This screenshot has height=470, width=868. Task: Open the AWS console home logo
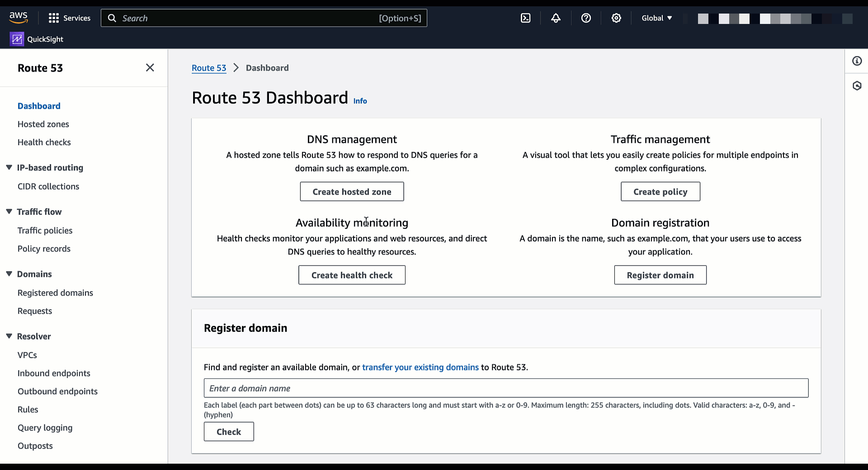(19, 18)
